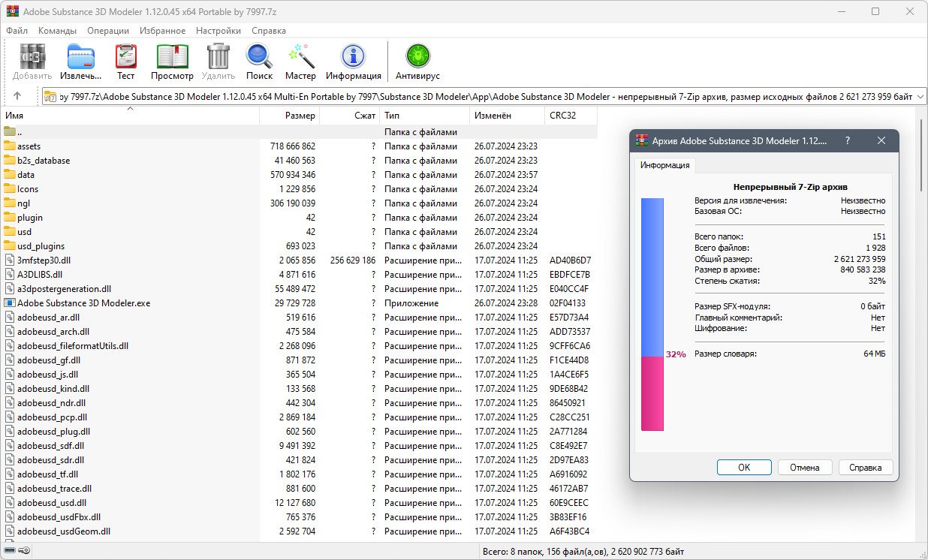The image size is (928, 560).
Task: Select the Информация tab in dialog
Action: coord(666,165)
